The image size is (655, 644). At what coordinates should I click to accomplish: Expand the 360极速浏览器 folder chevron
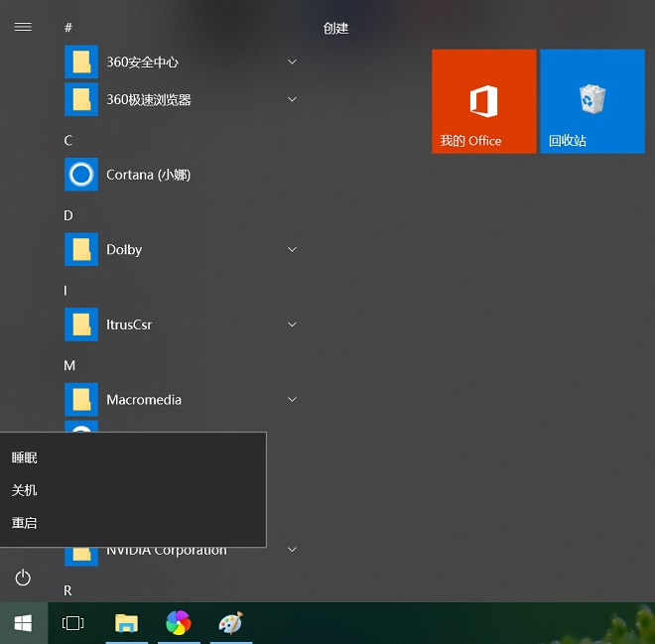tap(292, 99)
